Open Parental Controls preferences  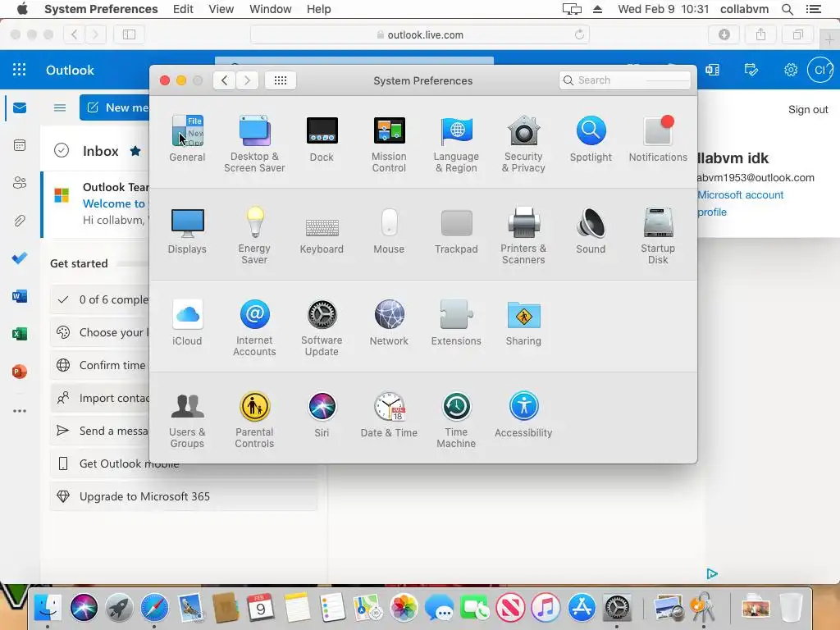point(254,420)
